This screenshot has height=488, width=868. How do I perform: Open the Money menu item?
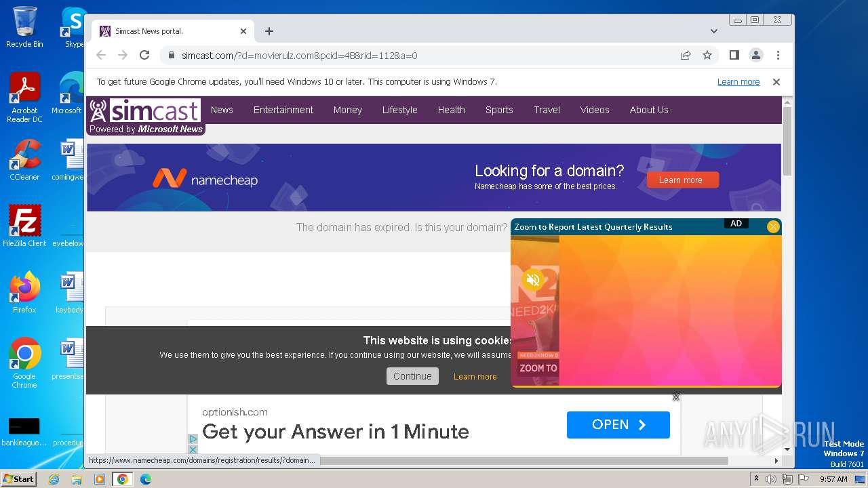[x=348, y=110]
